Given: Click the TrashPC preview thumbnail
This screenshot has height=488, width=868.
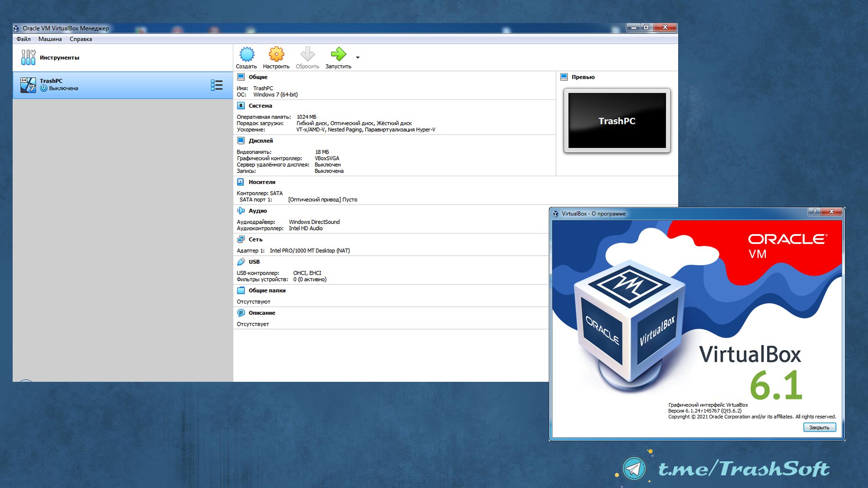Looking at the screenshot, I should pos(617,121).
